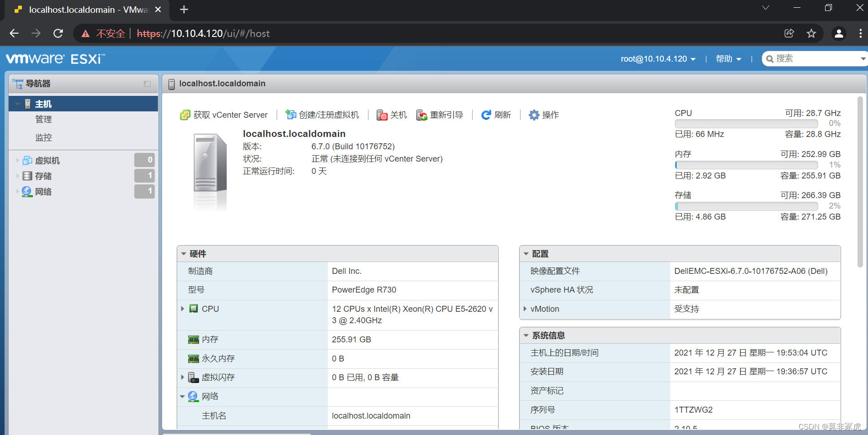Click the bookmark star icon
The image size is (868, 435).
coord(811,33)
